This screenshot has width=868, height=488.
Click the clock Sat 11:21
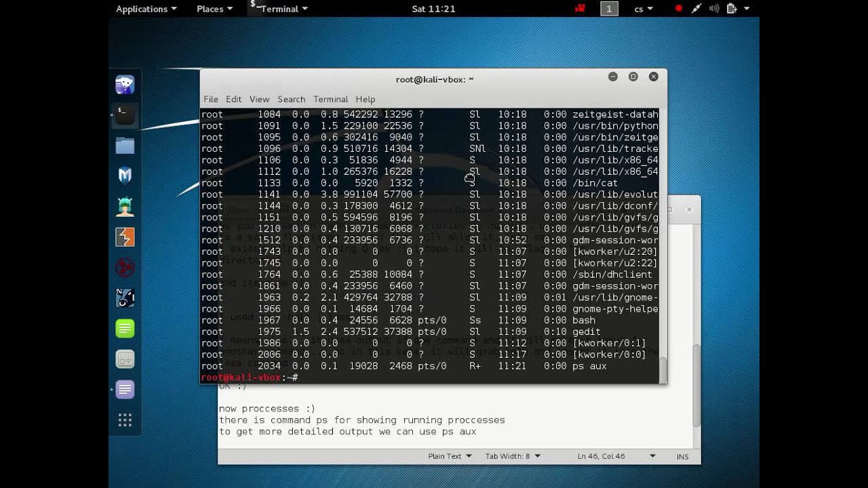point(433,9)
